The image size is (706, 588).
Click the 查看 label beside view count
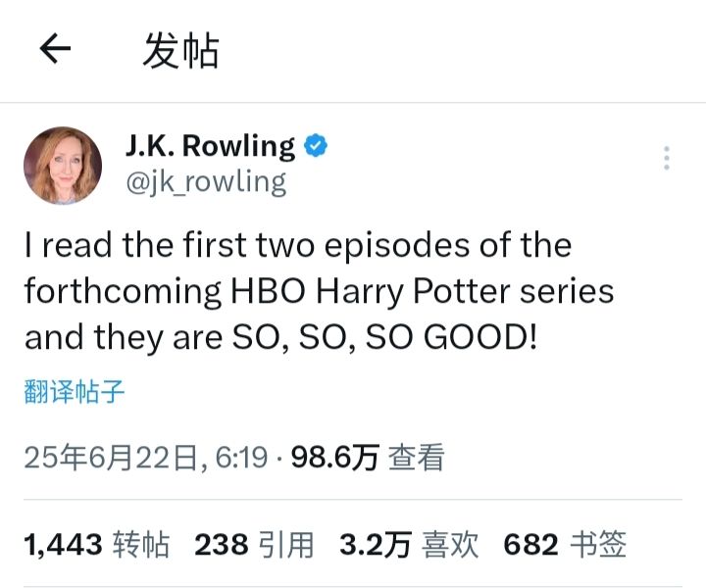(417, 458)
